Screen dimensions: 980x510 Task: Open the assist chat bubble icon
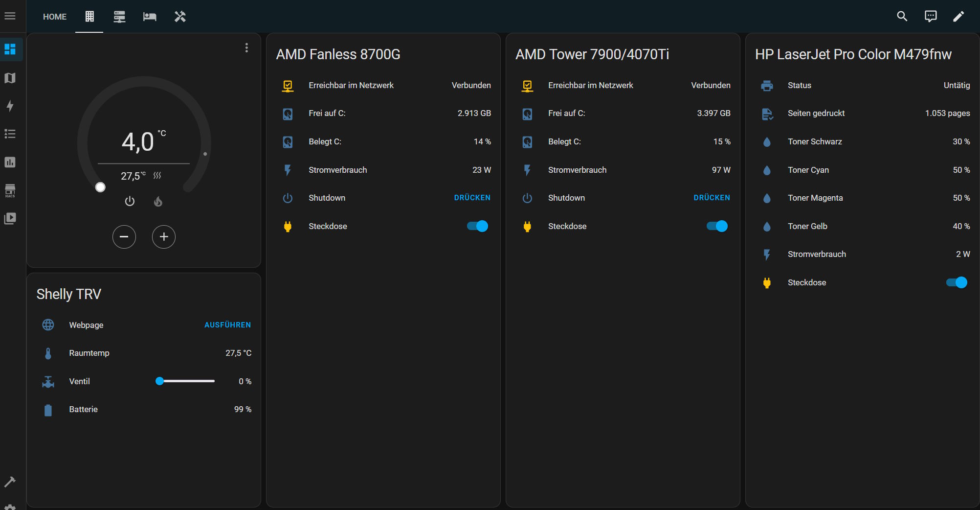(930, 17)
